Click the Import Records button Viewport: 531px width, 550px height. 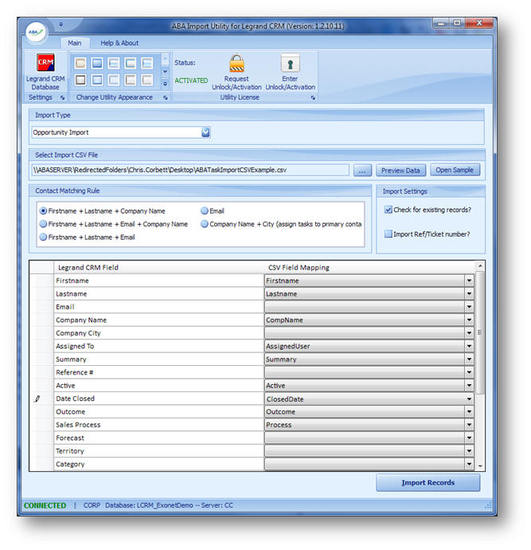click(428, 483)
